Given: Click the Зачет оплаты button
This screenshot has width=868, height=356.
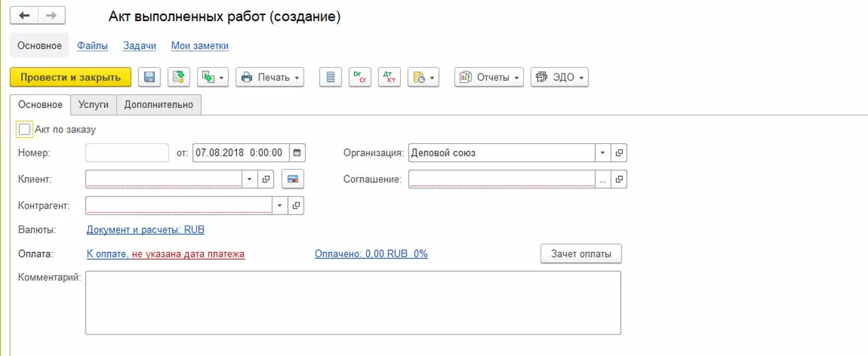Looking at the screenshot, I should (581, 254).
